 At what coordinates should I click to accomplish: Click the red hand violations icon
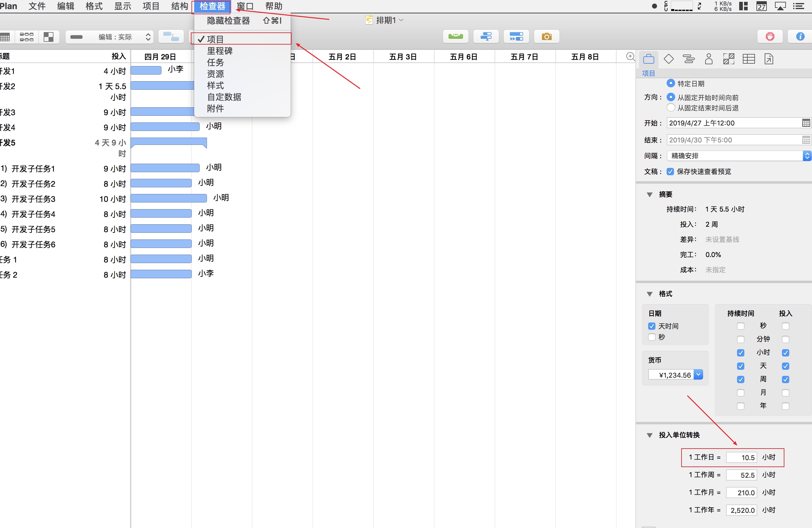770,37
